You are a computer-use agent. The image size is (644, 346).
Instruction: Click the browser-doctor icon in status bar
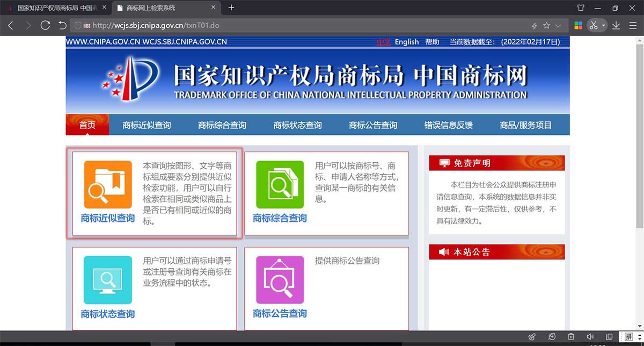pos(552,337)
